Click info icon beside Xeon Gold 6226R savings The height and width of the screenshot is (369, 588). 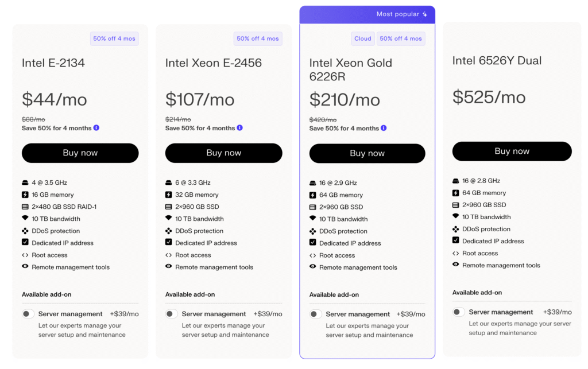tap(384, 128)
